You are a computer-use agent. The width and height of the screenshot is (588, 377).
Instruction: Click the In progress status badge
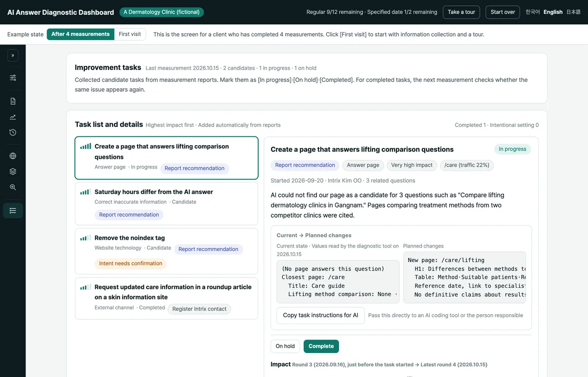[x=513, y=149]
